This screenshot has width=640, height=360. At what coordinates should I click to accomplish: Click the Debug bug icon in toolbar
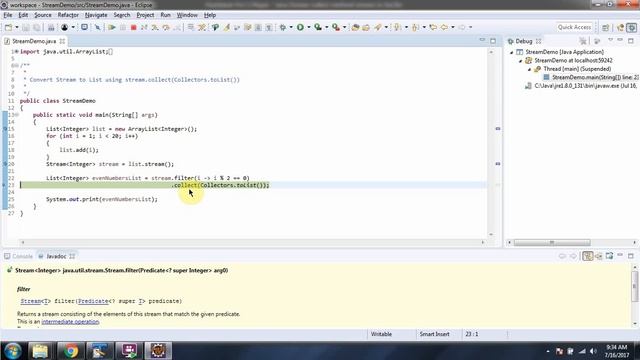pyautogui.click(x=282, y=27)
